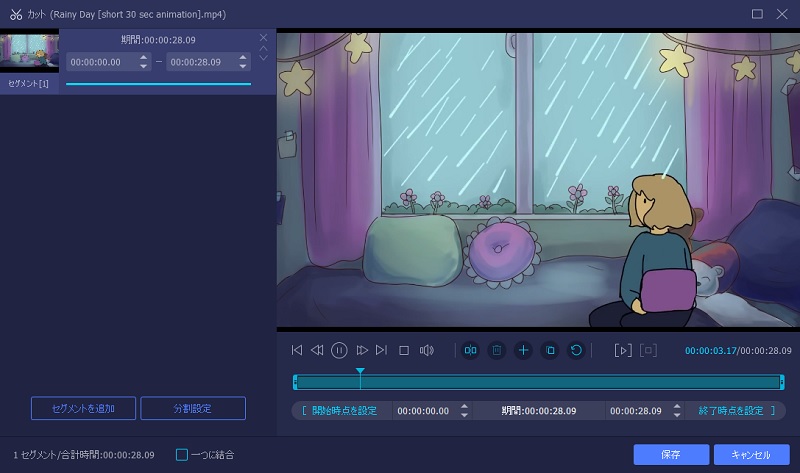The image size is (800, 473).
Task: Click the current time 00:00:03.17 readout
Action: (711, 351)
